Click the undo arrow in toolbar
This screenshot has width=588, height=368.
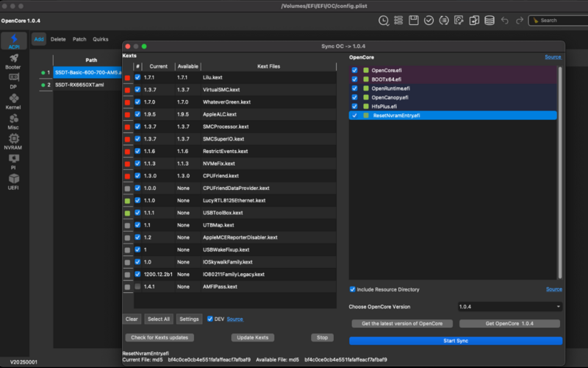(504, 20)
